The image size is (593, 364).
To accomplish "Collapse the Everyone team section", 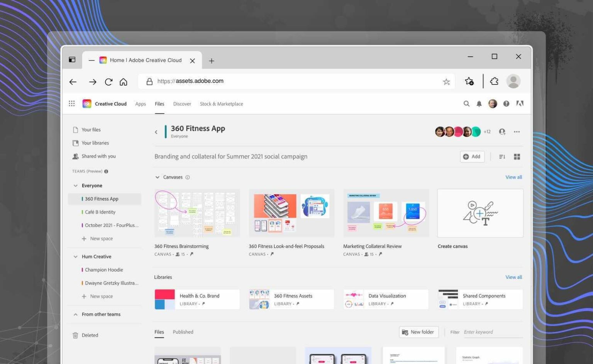I will (x=75, y=186).
